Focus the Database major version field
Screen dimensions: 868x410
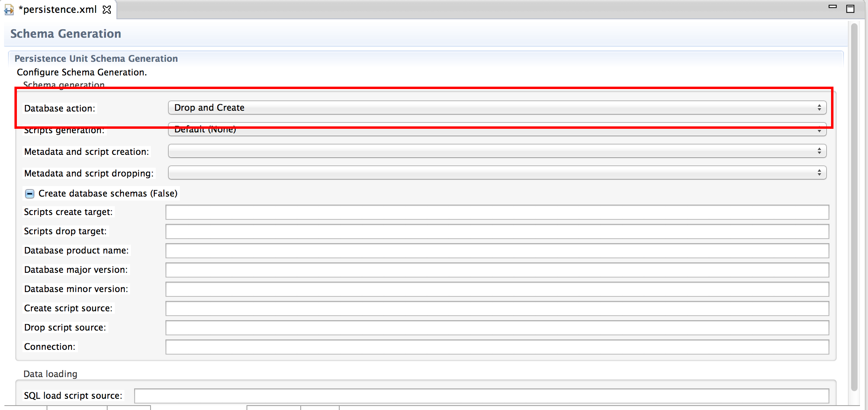(497, 270)
